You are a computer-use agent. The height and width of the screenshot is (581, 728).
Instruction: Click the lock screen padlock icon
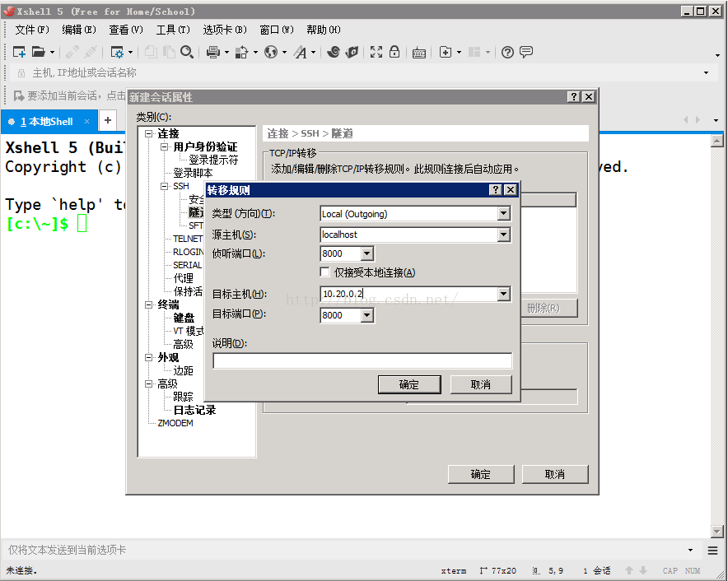[x=394, y=52]
